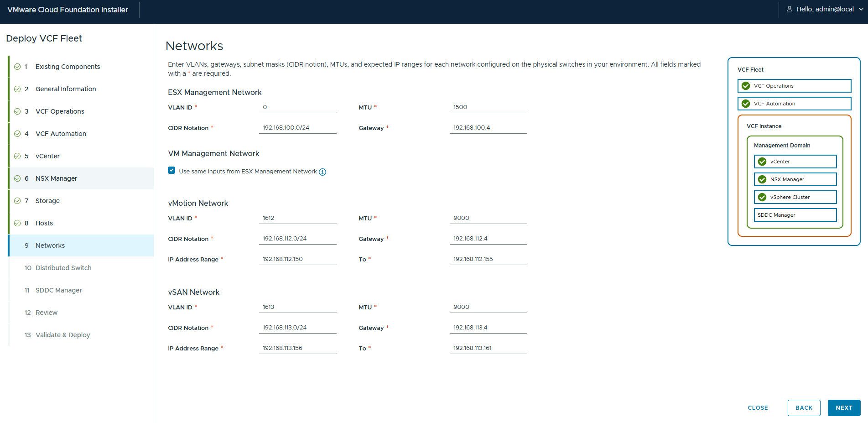868x423 pixels.
Task: Click the user profile icon in header
Action: [x=790, y=9]
